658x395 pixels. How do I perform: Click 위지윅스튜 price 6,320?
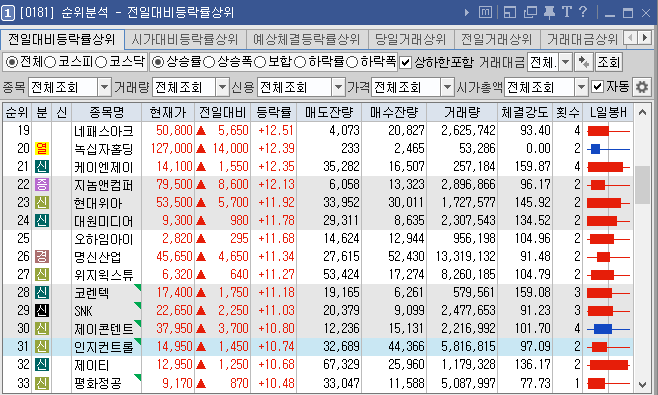pyautogui.click(x=177, y=275)
